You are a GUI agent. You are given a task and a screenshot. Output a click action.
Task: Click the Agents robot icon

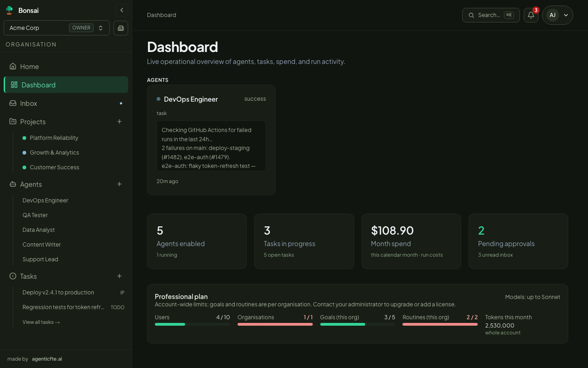pyautogui.click(x=13, y=184)
